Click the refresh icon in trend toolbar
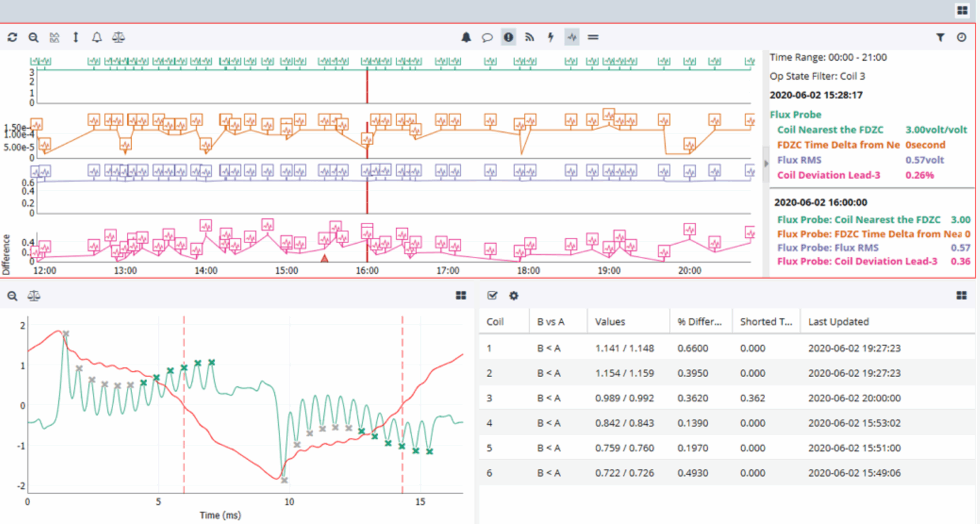This screenshot has height=524, width=980. [12, 38]
